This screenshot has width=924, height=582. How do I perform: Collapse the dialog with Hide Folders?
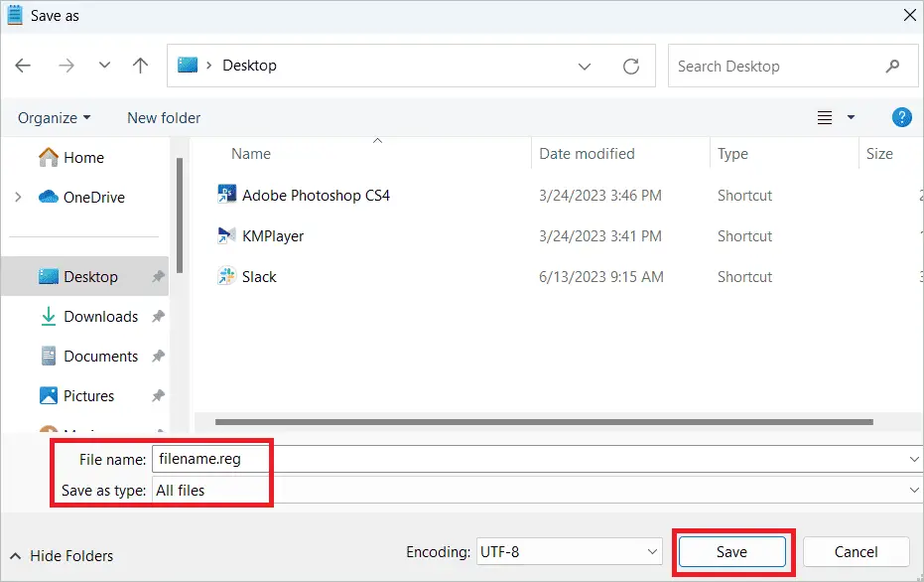tap(63, 556)
